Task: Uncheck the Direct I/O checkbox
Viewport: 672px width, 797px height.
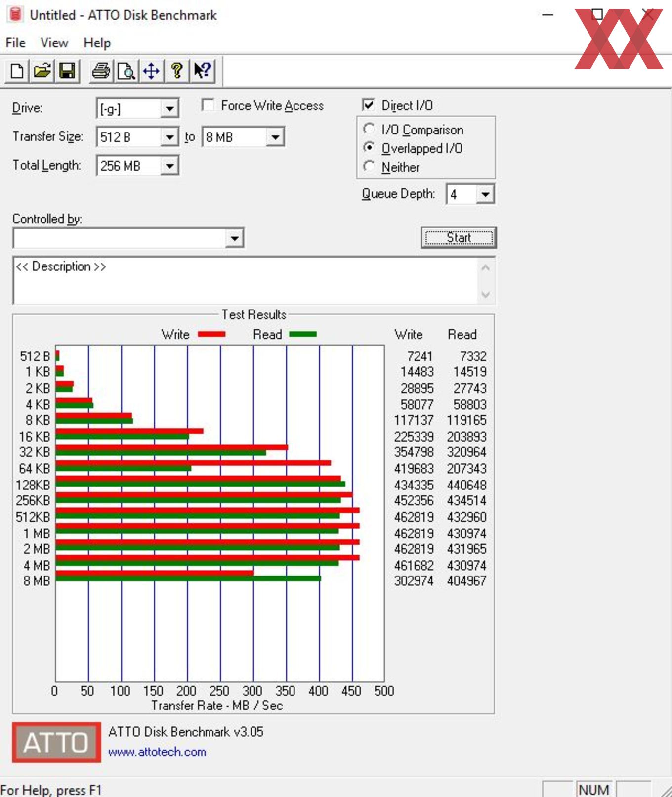Action: pyautogui.click(x=368, y=105)
